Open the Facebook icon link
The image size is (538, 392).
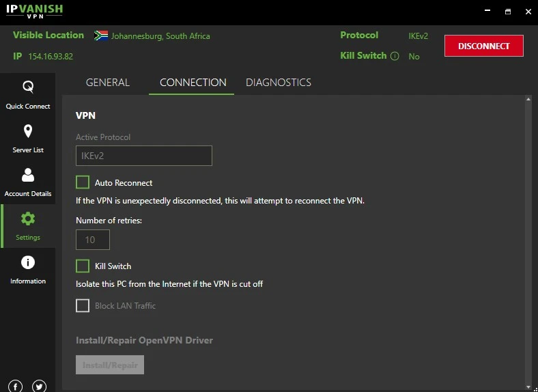tap(16, 386)
